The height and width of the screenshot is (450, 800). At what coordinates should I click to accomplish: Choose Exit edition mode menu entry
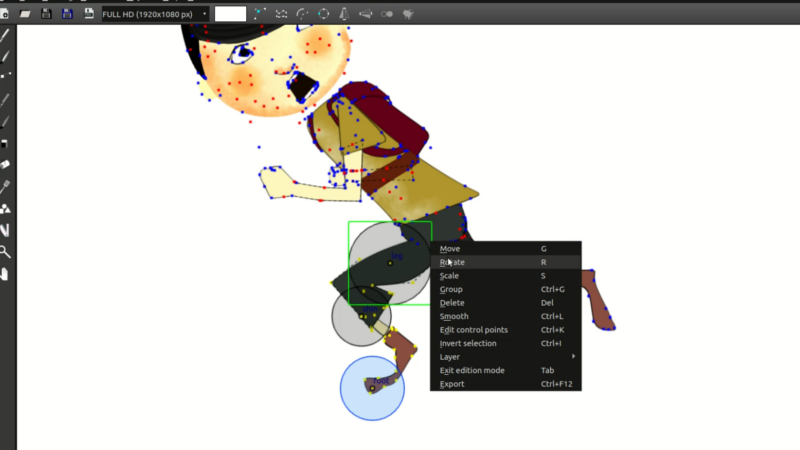tap(506, 370)
